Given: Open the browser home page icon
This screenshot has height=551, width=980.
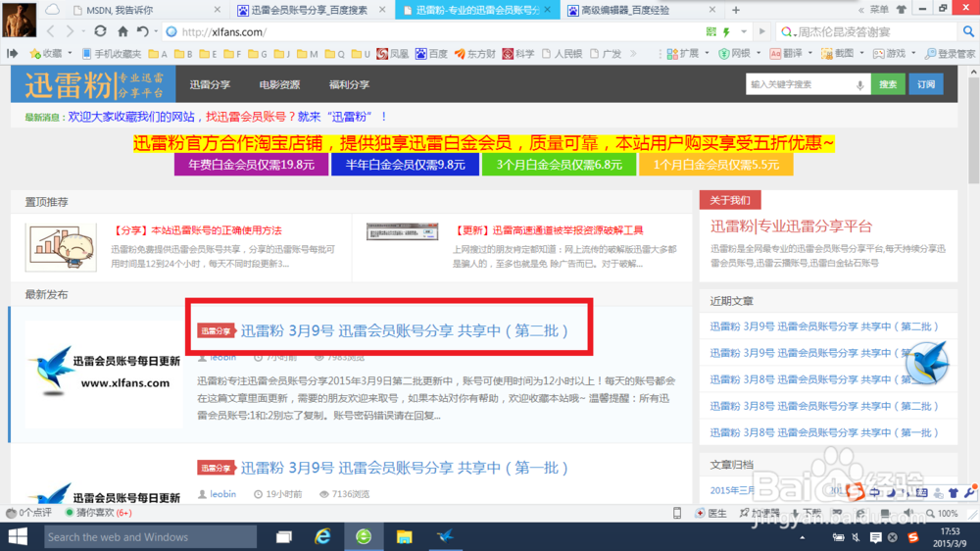Looking at the screenshot, I should pos(123,31).
